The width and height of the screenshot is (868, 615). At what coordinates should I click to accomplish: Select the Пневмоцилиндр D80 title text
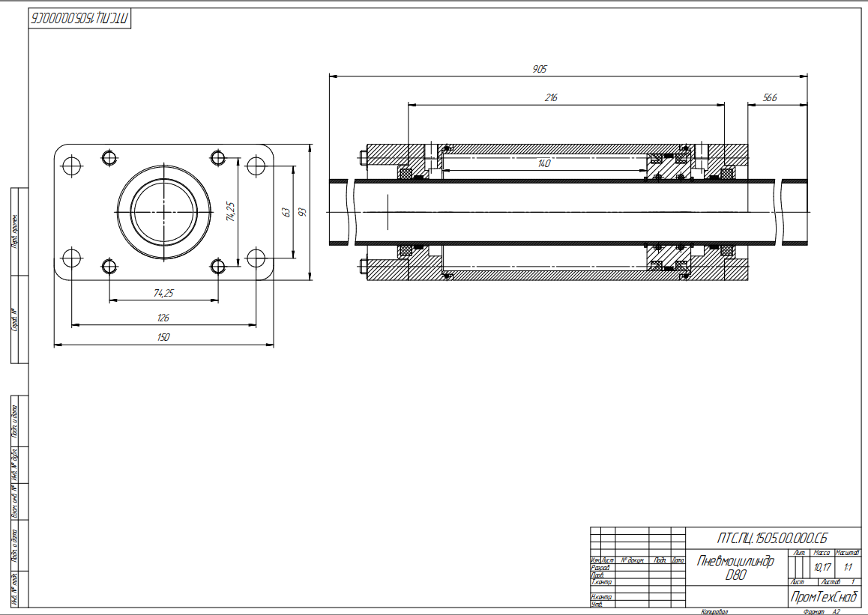coord(735,568)
